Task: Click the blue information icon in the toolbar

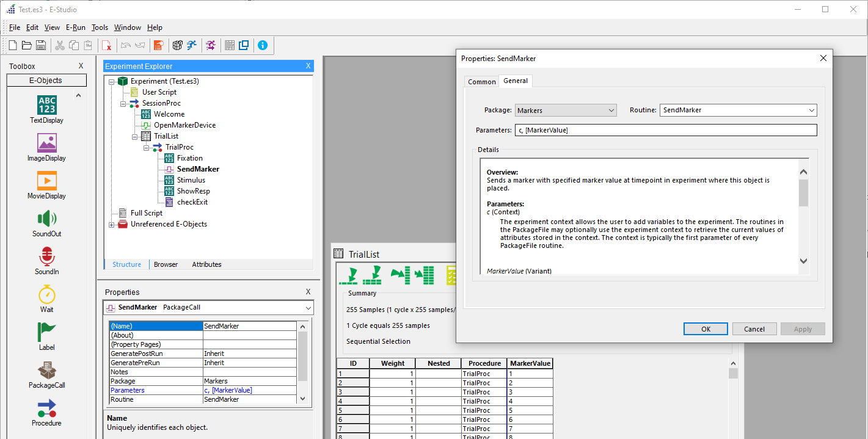Action: [263, 45]
